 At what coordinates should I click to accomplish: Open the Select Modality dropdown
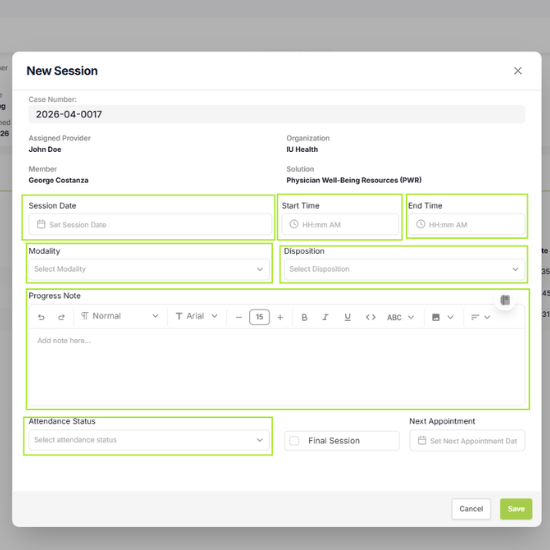[x=149, y=269]
